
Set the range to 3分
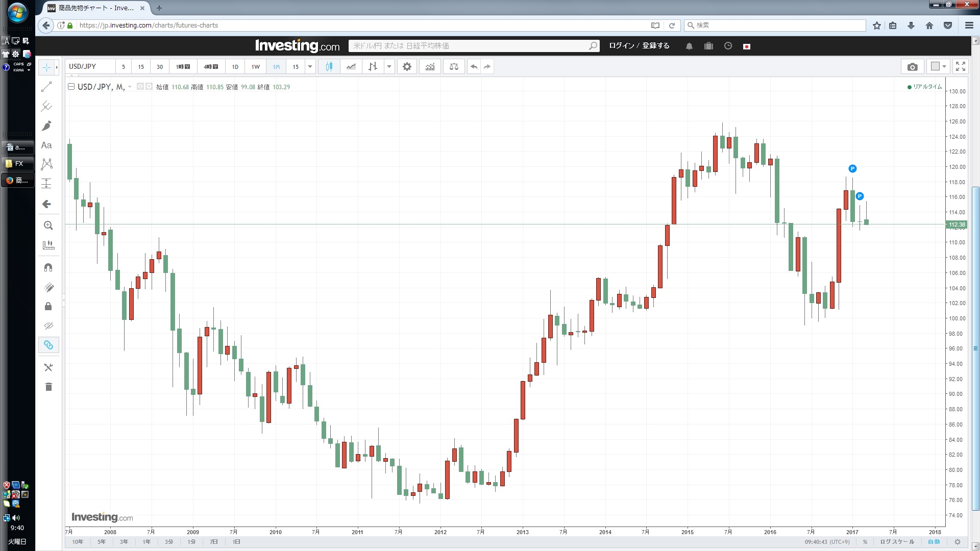[169, 542]
